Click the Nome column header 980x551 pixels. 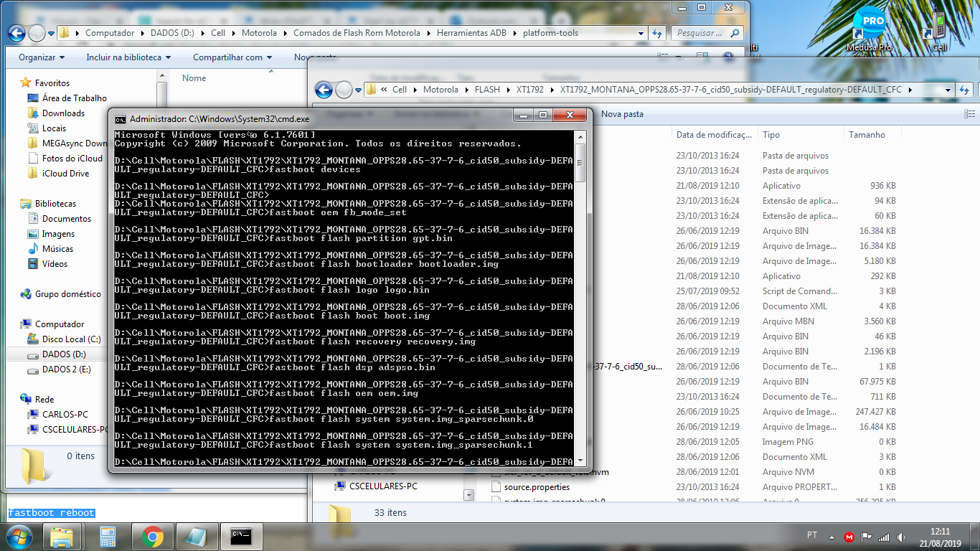pyautogui.click(x=194, y=78)
